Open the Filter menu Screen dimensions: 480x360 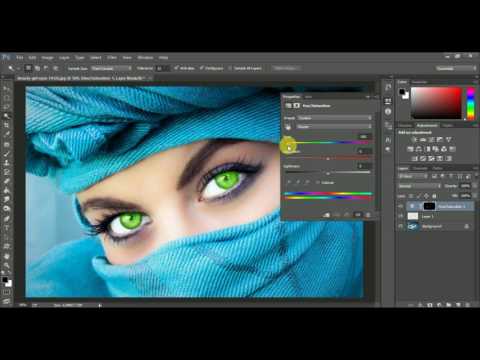[112, 58]
